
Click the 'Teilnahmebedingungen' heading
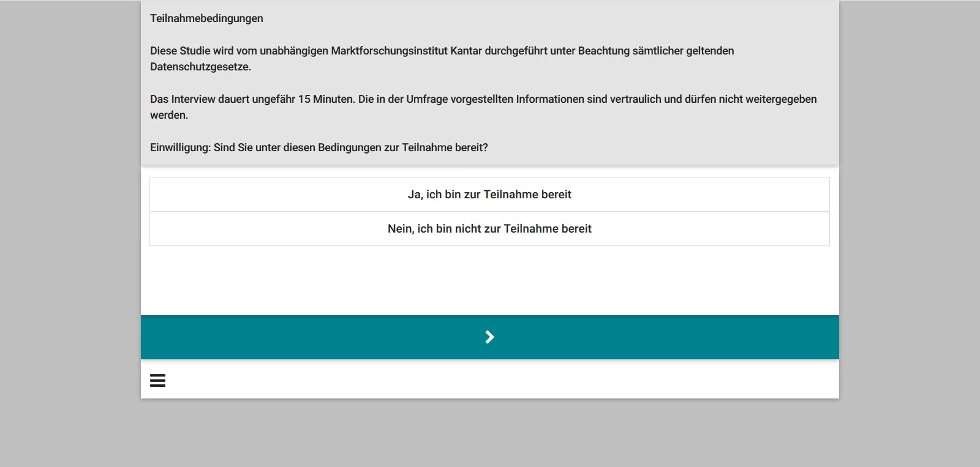[x=206, y=18]
